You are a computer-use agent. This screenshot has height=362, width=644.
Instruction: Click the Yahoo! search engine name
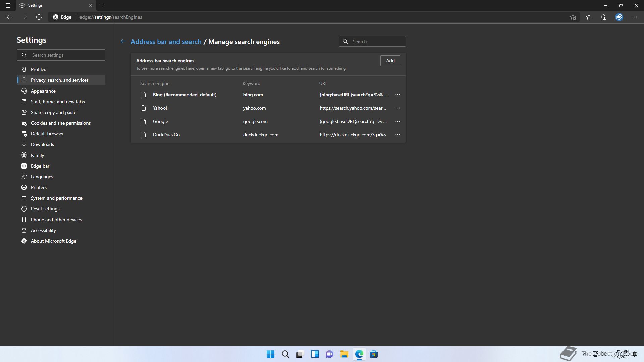pyautogui.click(x=160, y=108)
